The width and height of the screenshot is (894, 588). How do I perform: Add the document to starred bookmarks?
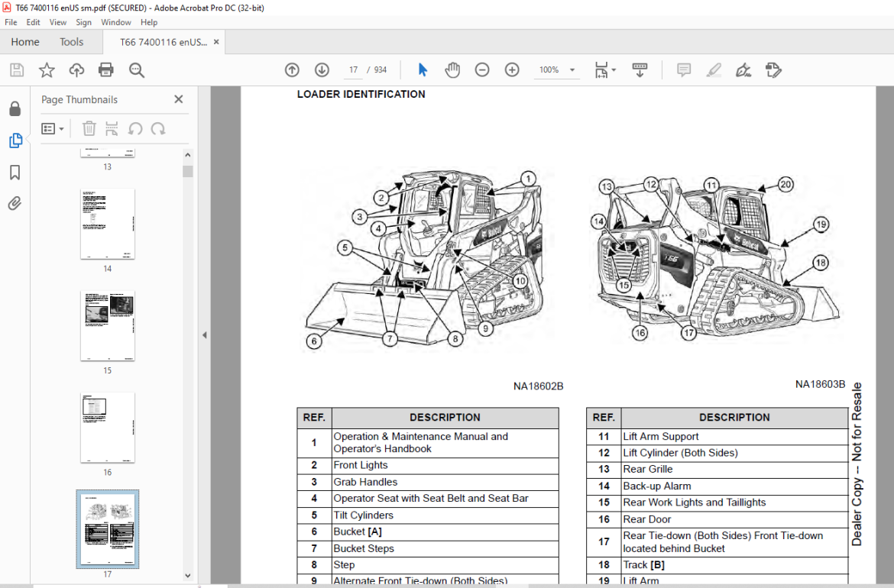point(47,70)
